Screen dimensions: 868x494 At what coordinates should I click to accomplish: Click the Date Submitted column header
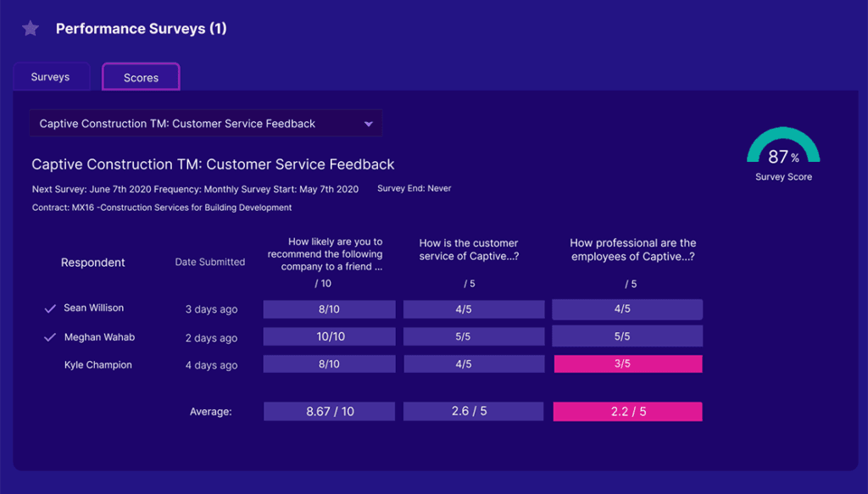[x=210, y=263]
